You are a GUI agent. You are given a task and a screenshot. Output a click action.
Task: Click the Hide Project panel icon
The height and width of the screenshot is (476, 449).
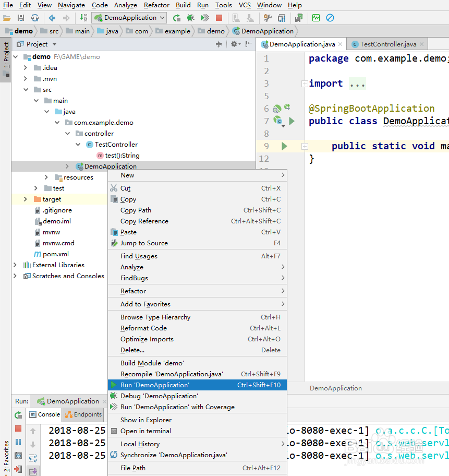tap(249, 44)
